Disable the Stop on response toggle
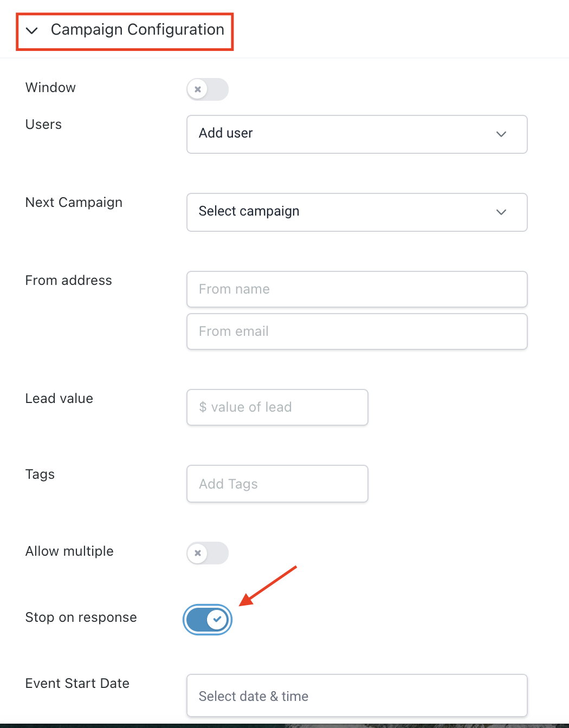This screenshot has height=728, width=569. click(x=208, y=620)
